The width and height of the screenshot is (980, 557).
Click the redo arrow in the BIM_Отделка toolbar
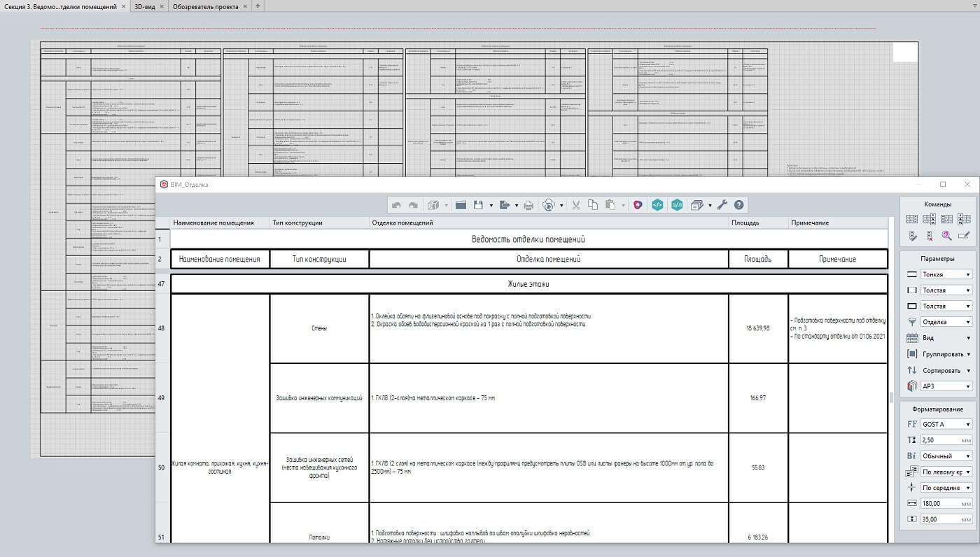[x=414, y=205]
